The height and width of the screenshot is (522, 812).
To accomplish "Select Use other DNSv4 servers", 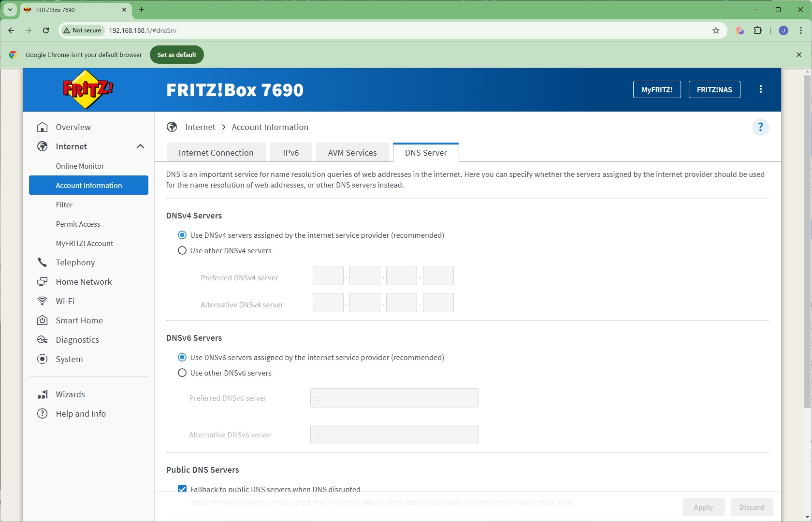I will coord(182,251).
